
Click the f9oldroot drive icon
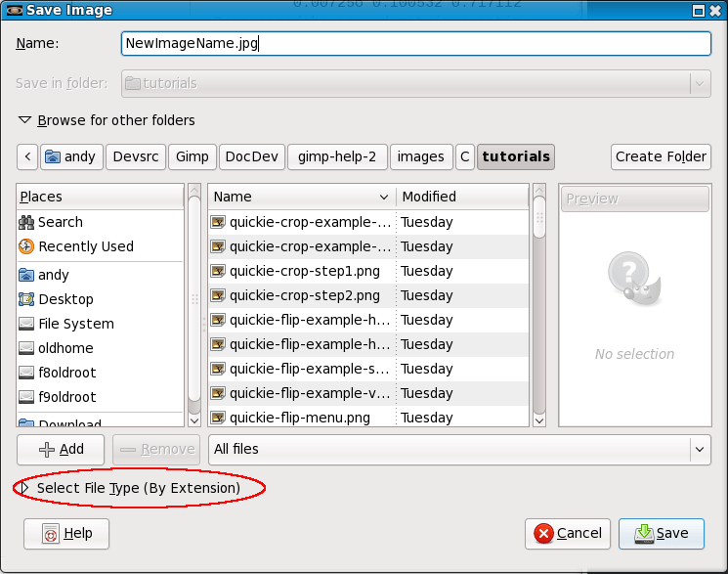[26, 397]
